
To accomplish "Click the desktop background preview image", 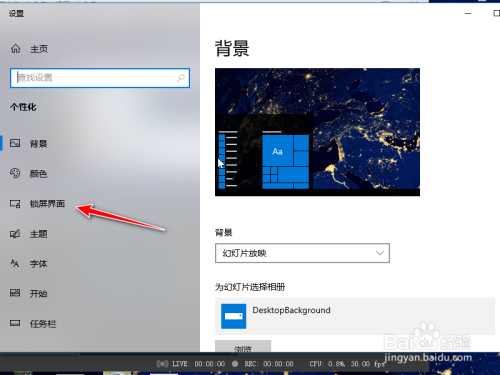I will point(317,132).
